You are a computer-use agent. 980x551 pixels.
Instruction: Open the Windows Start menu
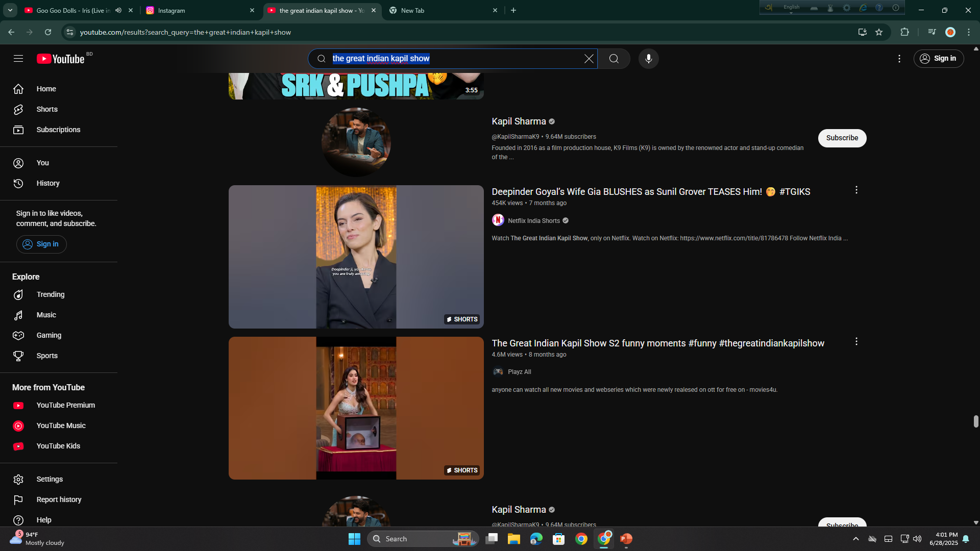click(x=354, y=539)
